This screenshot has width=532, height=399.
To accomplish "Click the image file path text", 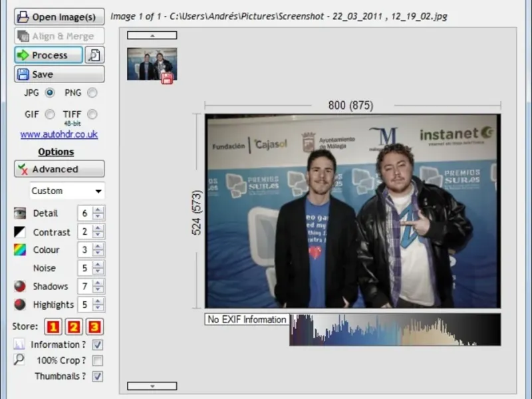I will (279, 16).
